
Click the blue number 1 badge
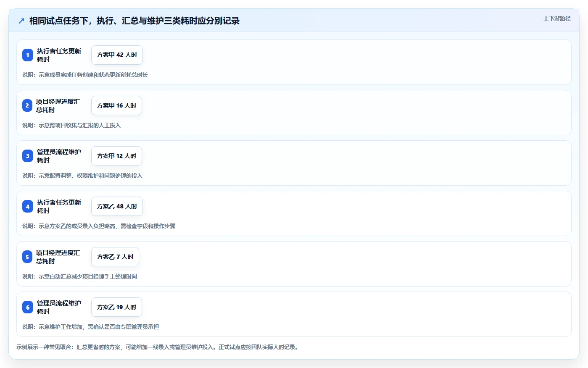point(28,55)
